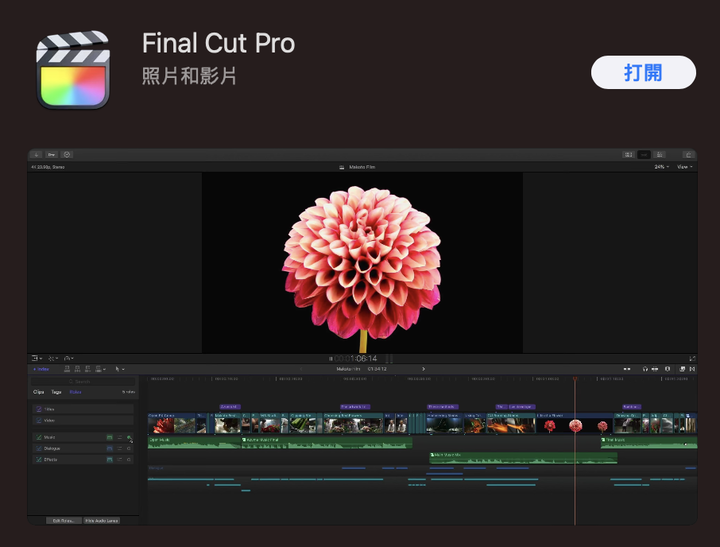
Task: Click the share export icon
Action: [x=688, y=155]
